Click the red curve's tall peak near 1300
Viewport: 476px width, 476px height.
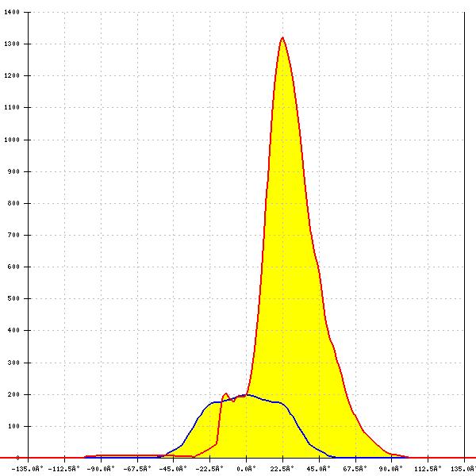point(282,37)
